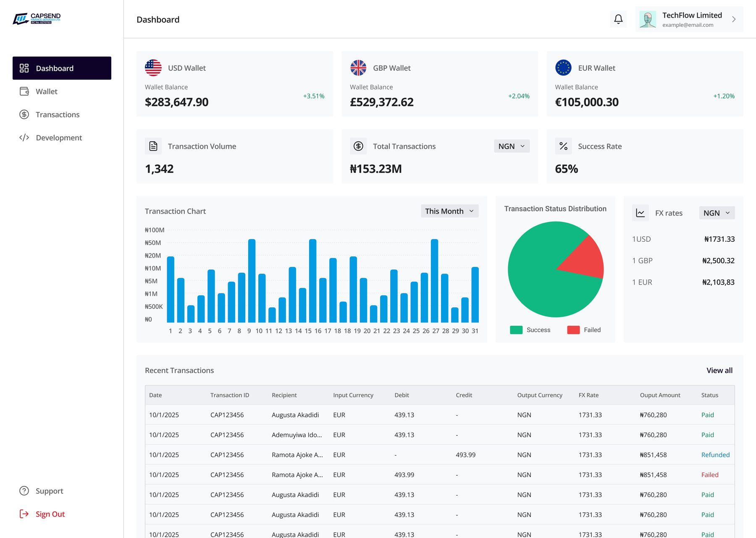Click the Date column header
Image resolution: width=756 pixels, height=538 pixels.
point(155,395)
